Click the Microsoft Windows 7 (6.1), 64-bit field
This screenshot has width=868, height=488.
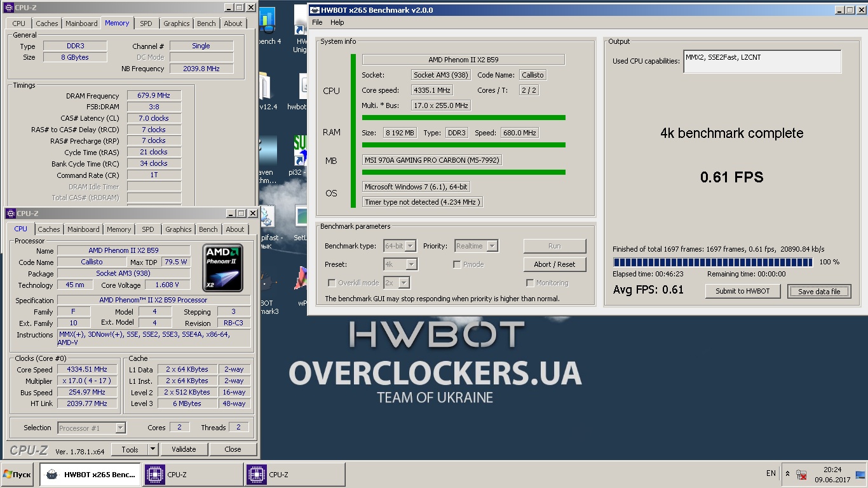pyautogui.click(x=416, y=187)
